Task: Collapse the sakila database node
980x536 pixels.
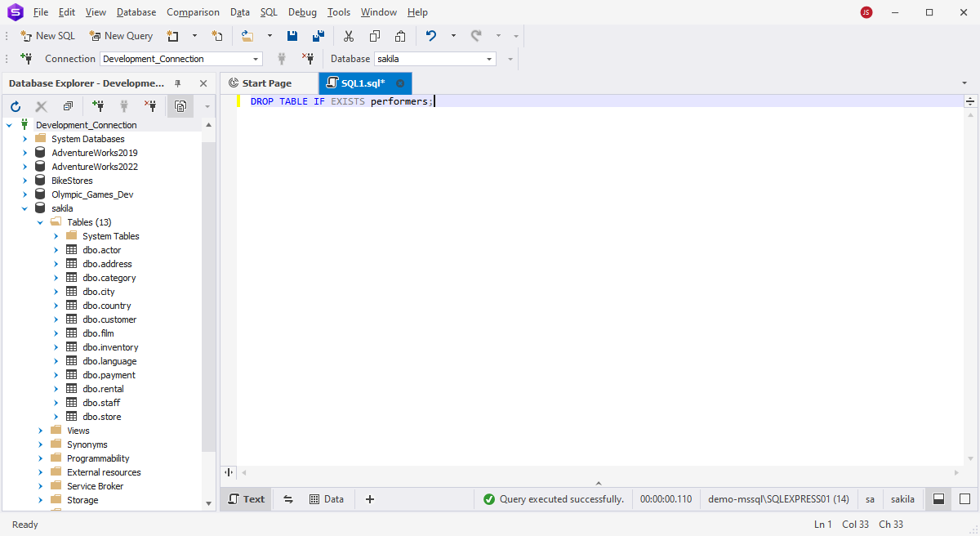Action: pos(24,208)
